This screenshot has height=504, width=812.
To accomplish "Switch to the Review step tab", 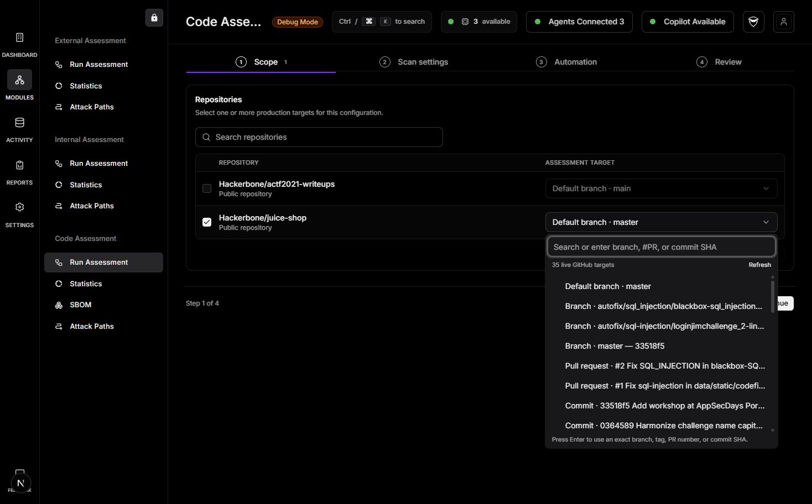I will pyautogui.click(x=719, y=62).
